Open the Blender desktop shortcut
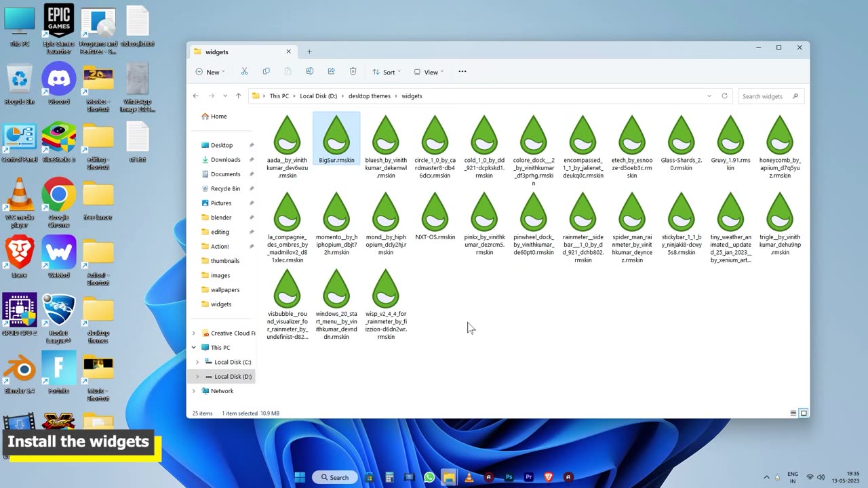 click(20, 373)
